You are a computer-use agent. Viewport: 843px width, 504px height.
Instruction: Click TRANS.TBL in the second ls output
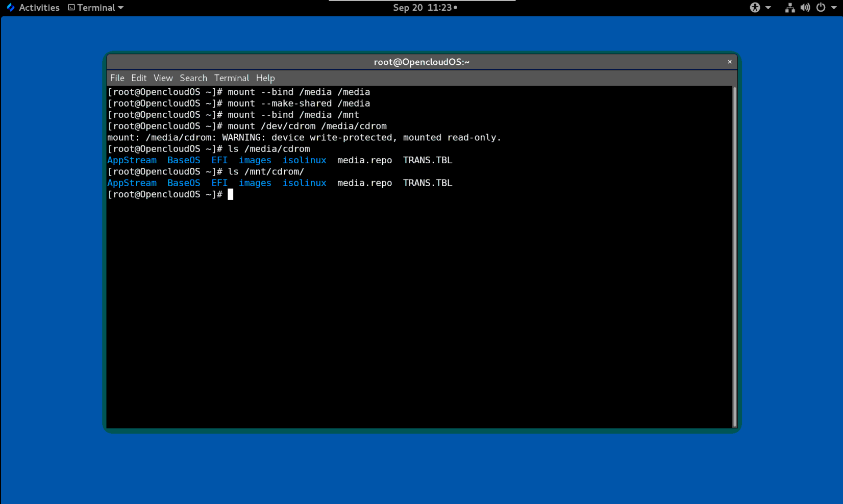(428, 183)
